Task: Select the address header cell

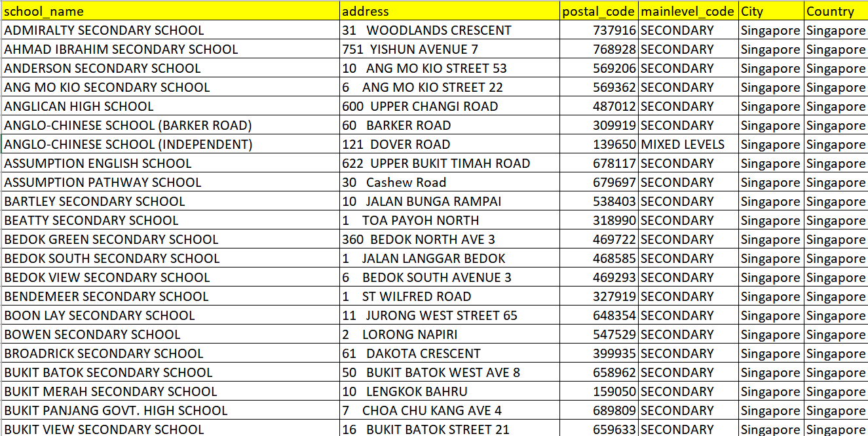Action: pos(449,11)
